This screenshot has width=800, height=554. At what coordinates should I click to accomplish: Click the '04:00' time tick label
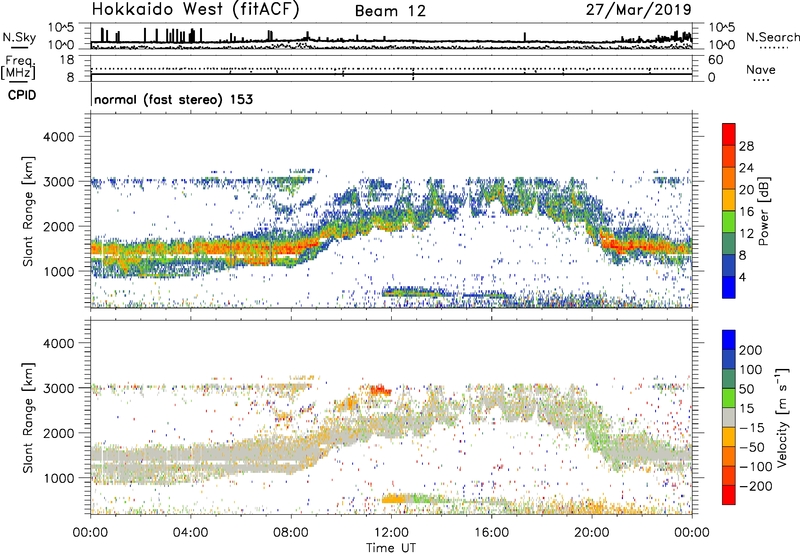click(191, 533)
